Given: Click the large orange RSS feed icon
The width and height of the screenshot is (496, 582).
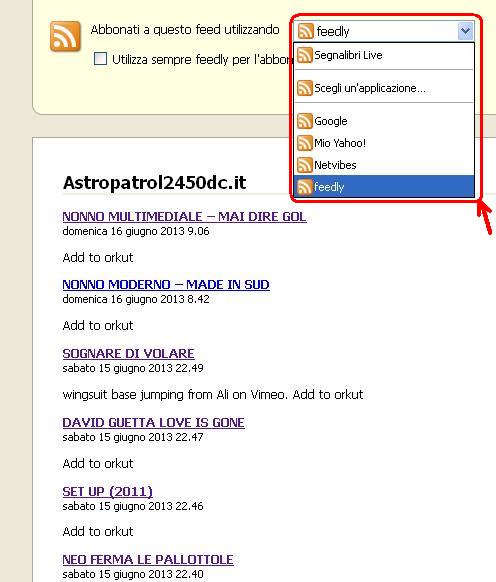Looking at the screenshot, I should [x=65, y=36].
